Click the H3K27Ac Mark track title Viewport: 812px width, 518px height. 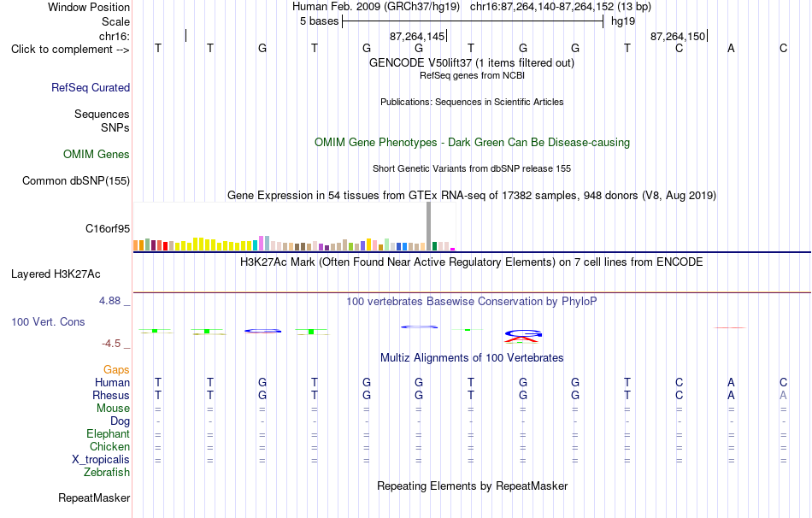pyautogui.click(x=472, y=262)
